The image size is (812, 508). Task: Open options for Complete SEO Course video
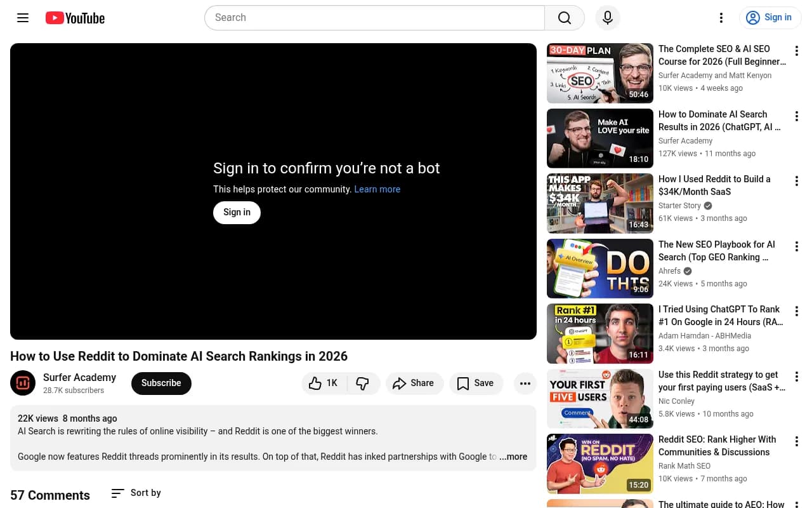tap(796, 51)
